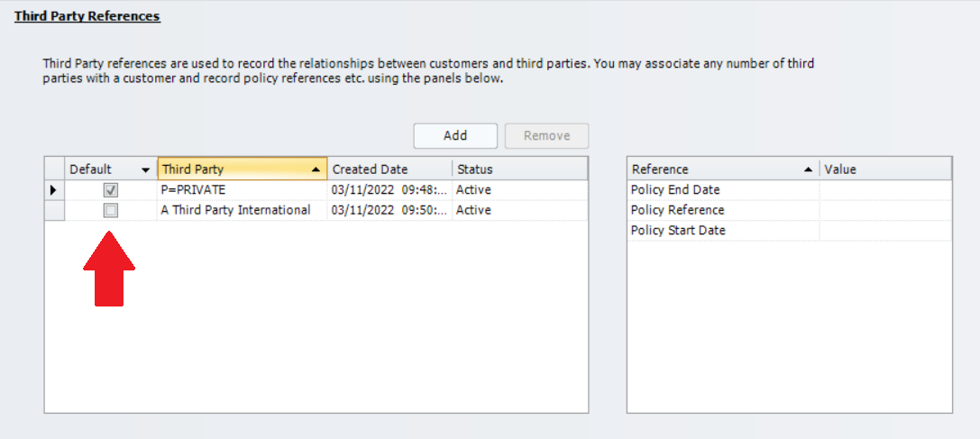Click Active status of P=PRIVATE row
This screenshot has width=980, height=439.
[473, 190]
